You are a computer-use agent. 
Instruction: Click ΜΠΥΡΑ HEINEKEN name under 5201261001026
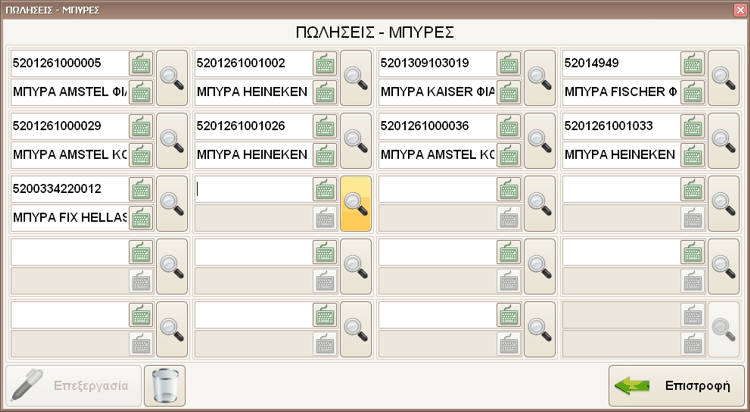pos(254,155)
